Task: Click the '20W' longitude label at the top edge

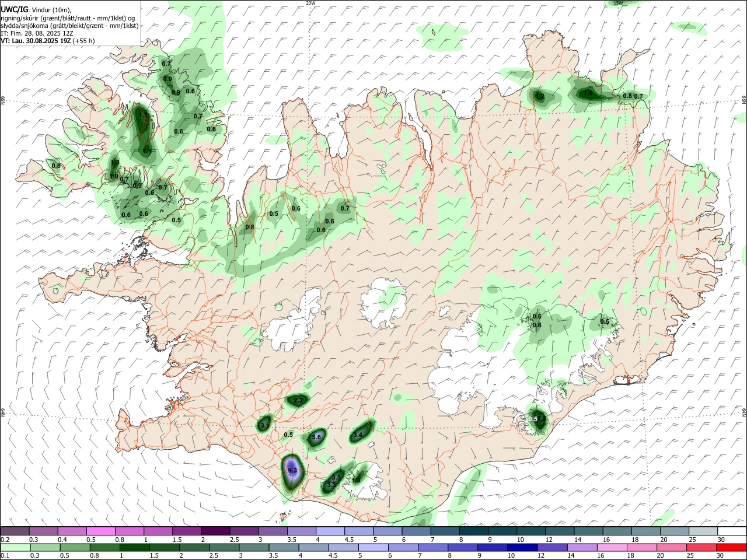Action: point(310,3)
